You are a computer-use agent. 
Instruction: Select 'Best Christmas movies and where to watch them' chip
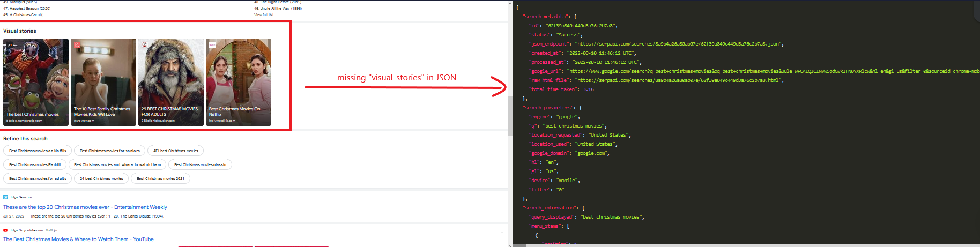(x=117, y=165)
